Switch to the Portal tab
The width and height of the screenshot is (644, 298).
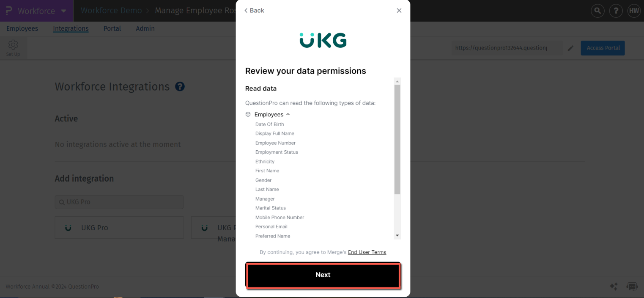[112, 28]
